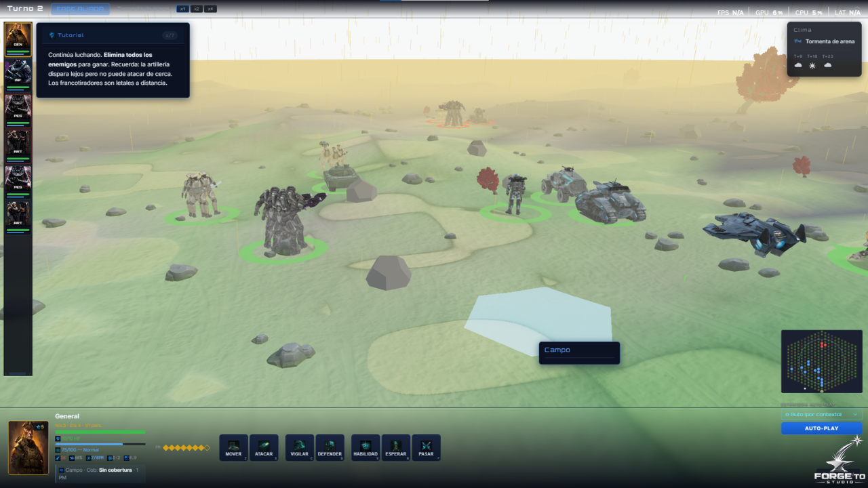
Task: Click the Tutorial panel title
Action: coord(71,35)
